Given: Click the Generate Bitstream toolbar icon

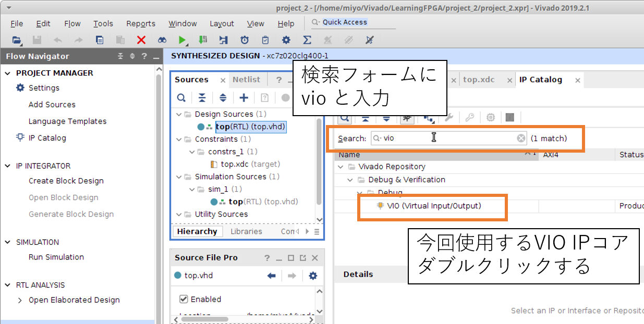Looking at the screenshot, I should coord(203,40).
